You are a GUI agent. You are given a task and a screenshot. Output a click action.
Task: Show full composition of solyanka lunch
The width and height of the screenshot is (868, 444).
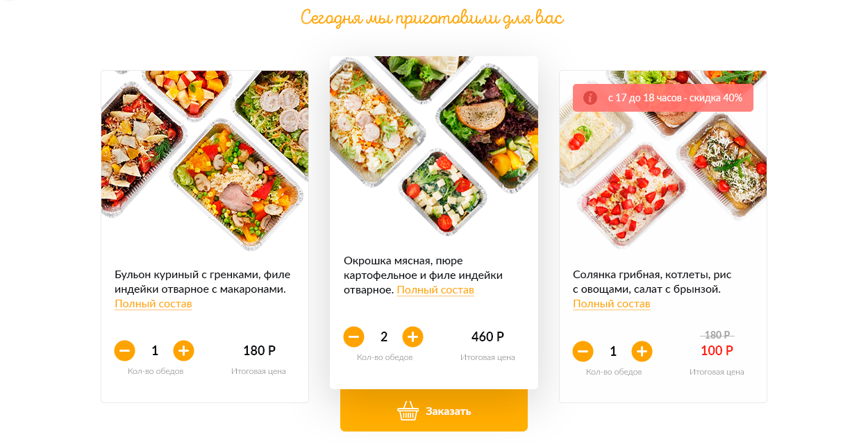pyautogui.click(x=612, y=304)
